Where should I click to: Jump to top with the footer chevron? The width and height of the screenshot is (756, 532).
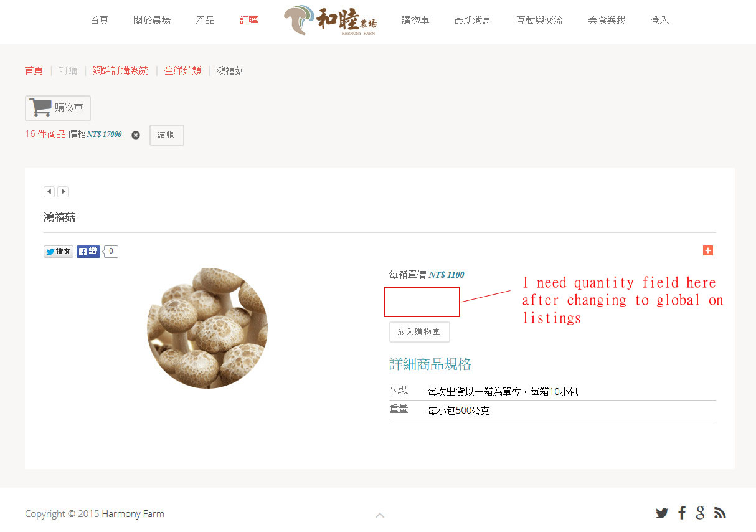coord(380,515)
